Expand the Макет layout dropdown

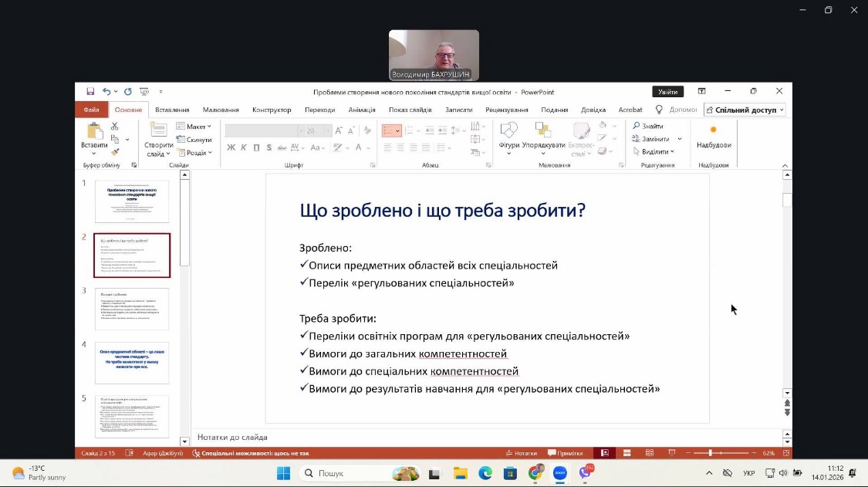[194, 127]
